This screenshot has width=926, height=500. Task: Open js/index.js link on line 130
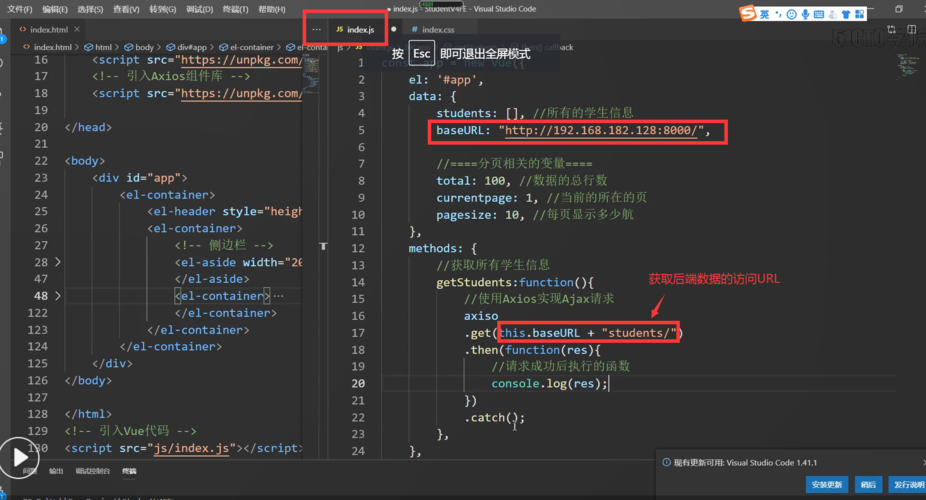(191, 448)
